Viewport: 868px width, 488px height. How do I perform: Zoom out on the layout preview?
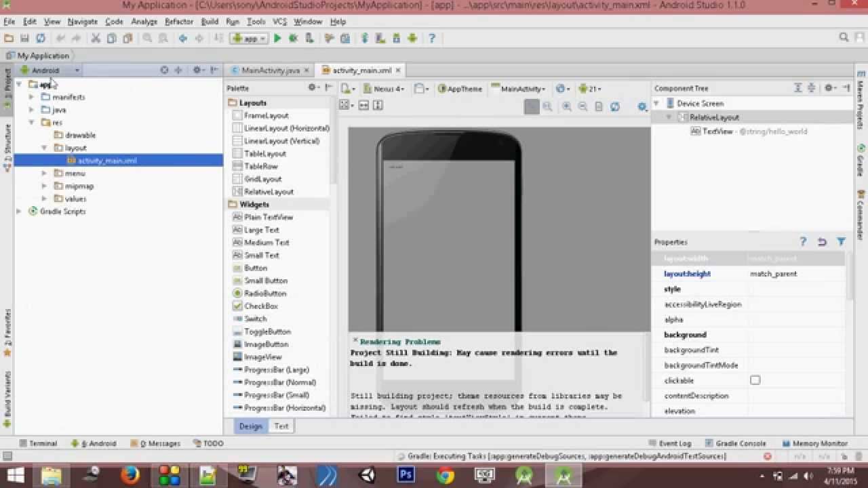tap(583, 106)
